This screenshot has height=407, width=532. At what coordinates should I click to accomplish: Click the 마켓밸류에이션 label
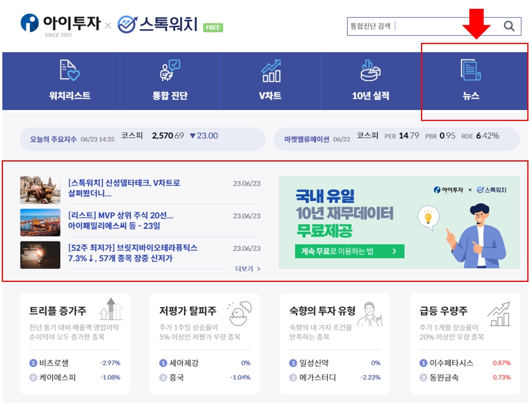click(x=307, y=139)
